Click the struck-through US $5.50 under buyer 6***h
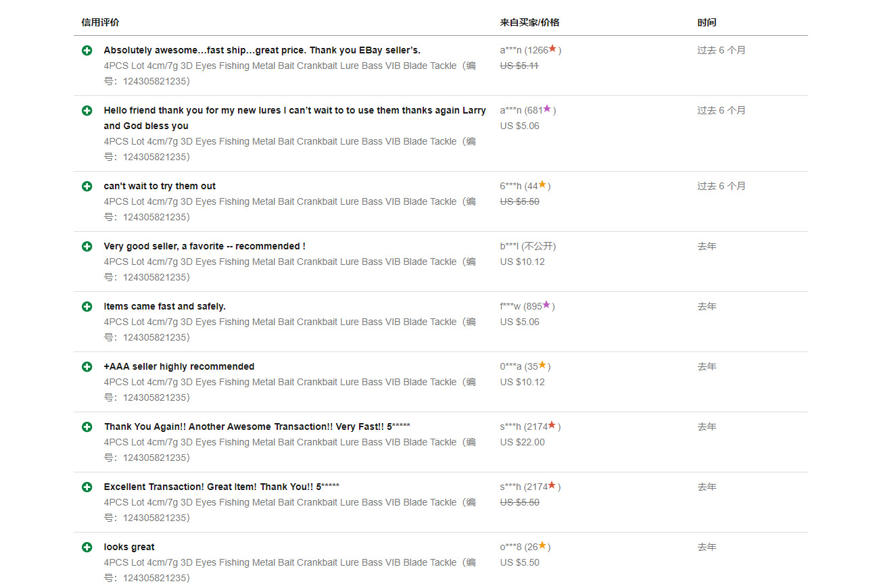Image resolution: width=879 pixels, height=588 pixels. [x=520, y=201]
